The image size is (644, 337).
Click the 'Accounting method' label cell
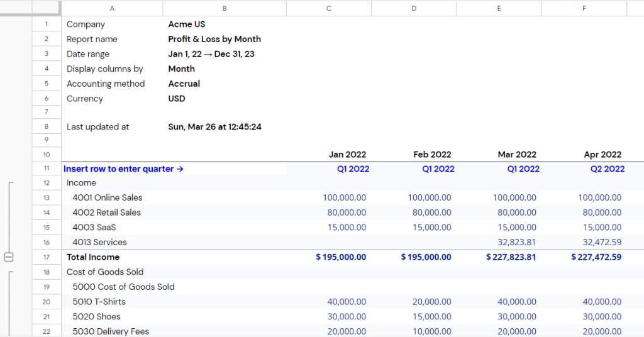[112, 84]
